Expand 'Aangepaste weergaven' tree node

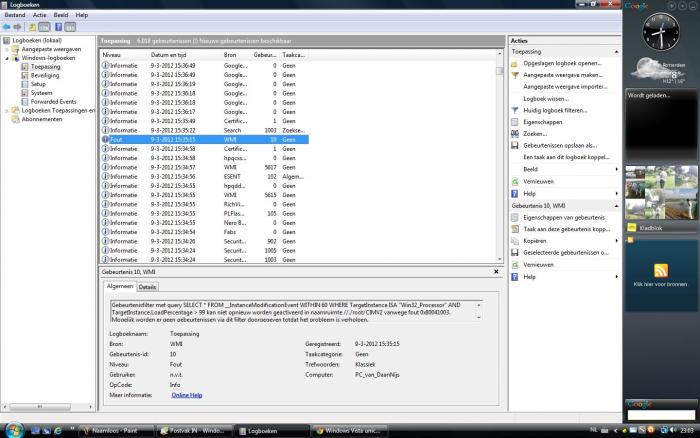pos(9,49)
